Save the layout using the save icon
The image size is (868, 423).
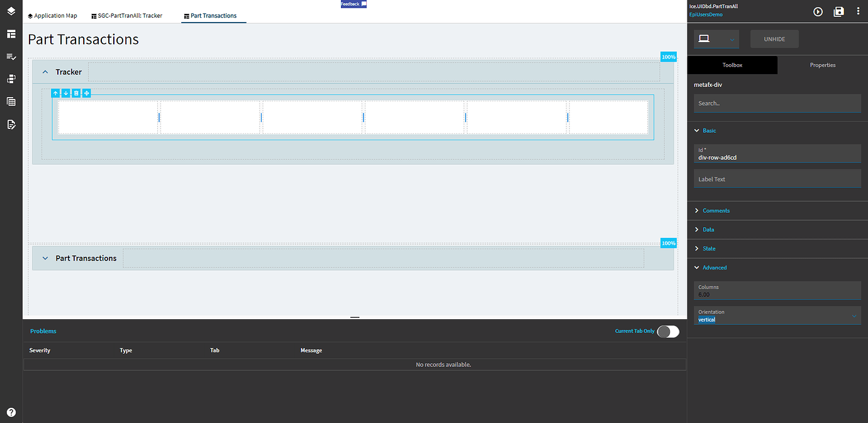click(839, 11)
